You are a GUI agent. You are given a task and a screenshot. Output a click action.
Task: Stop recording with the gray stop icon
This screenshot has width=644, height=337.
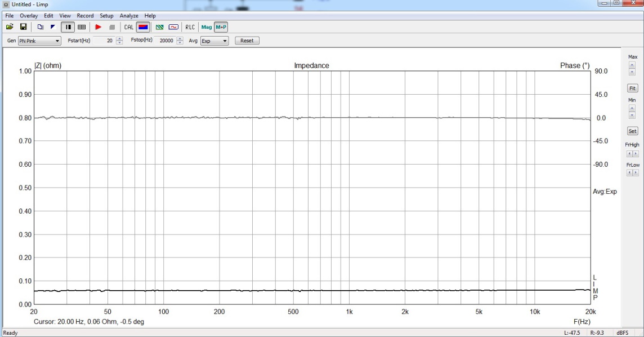click(x=111, y=27)
